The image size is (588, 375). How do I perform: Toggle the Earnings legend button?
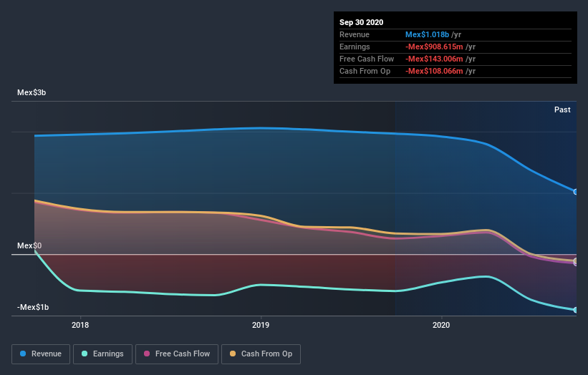point(102,354)
